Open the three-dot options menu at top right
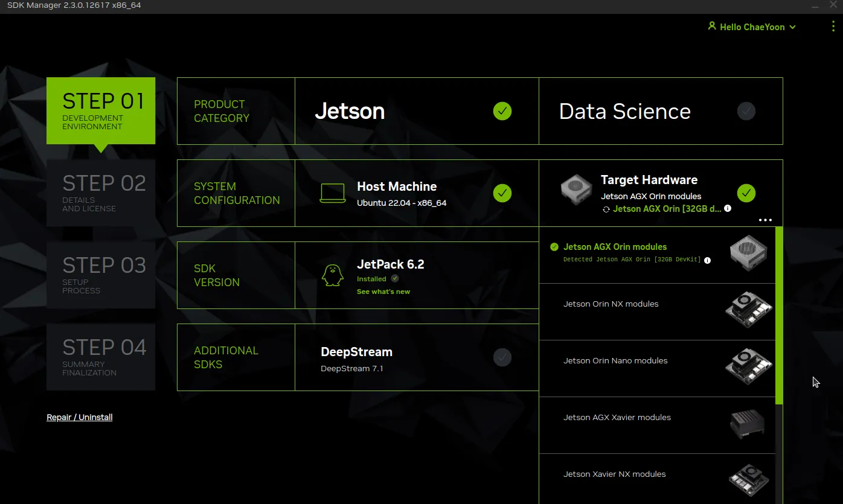The image size is (843, 504). 833,27
